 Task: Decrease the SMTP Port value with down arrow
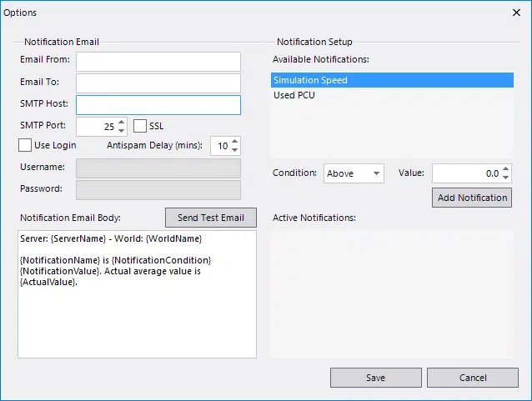[121, 131]
